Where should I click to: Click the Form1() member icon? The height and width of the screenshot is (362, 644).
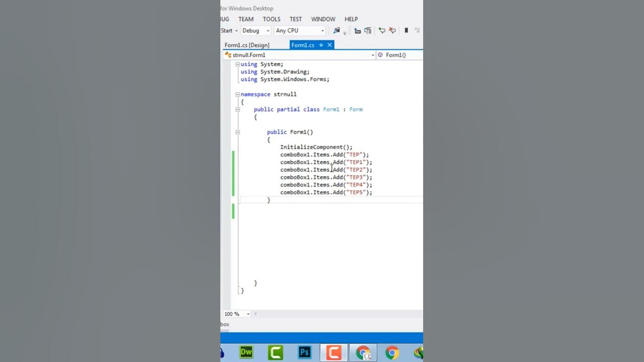[x=380, y=55]
